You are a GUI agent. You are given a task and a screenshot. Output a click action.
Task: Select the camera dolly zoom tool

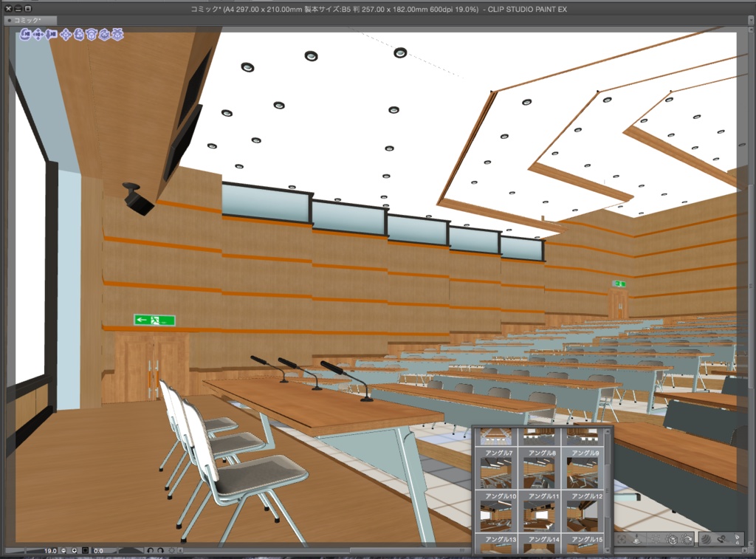coord(52,34)
